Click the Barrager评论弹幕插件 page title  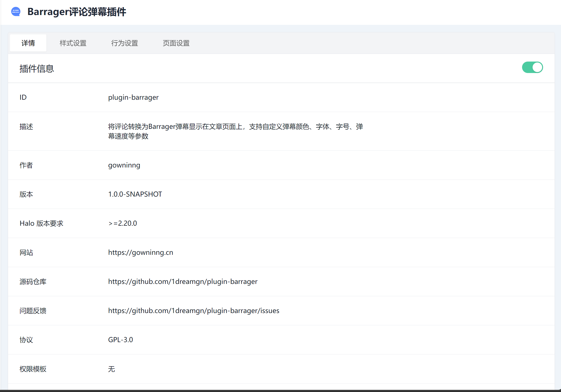tap(77, 12)
